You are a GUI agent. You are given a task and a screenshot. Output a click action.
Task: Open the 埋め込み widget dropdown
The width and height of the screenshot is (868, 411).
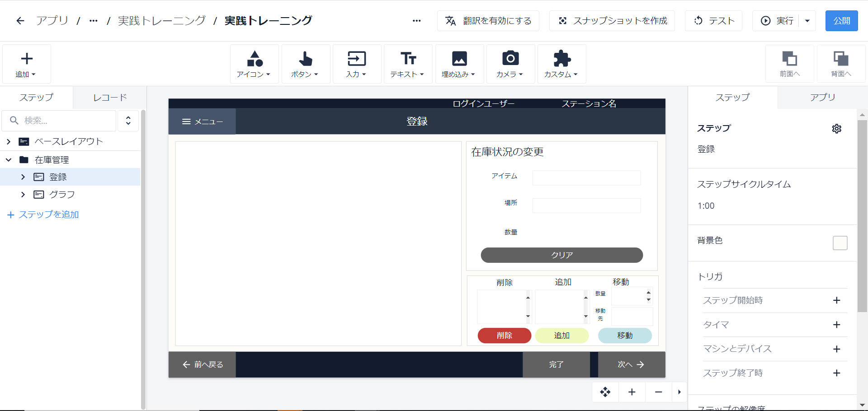[x=459, y=64]
